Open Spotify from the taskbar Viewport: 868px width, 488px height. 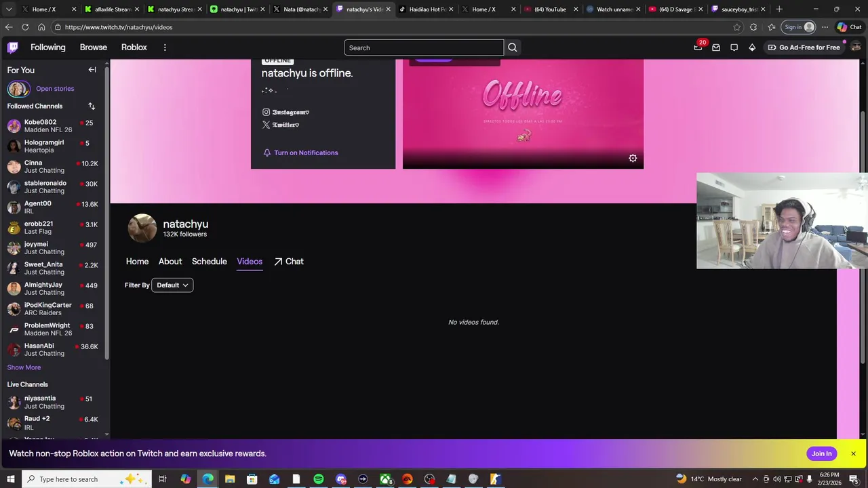point(319,479)
